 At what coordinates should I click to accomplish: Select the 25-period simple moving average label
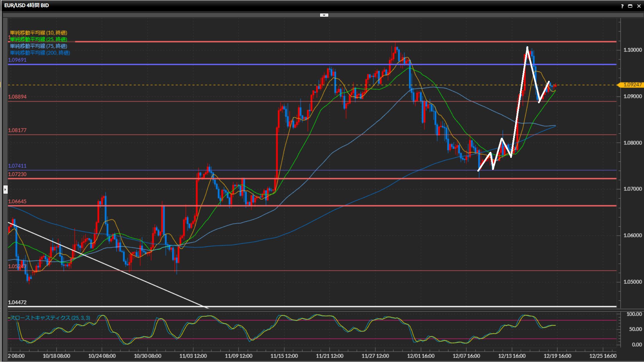39,40
